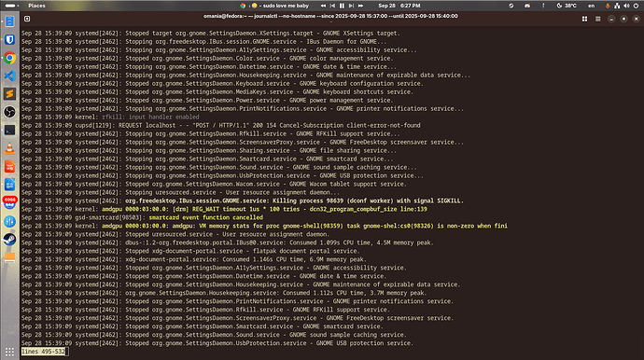Launch Steam from the dock
The width and height of the screenshot is (644, 360).
(9, 239)
